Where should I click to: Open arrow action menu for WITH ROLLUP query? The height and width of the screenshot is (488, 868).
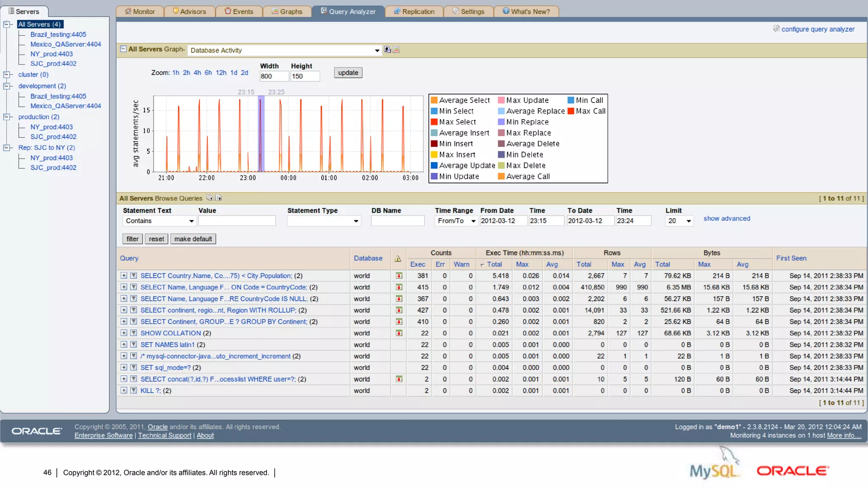click(134, 310)
